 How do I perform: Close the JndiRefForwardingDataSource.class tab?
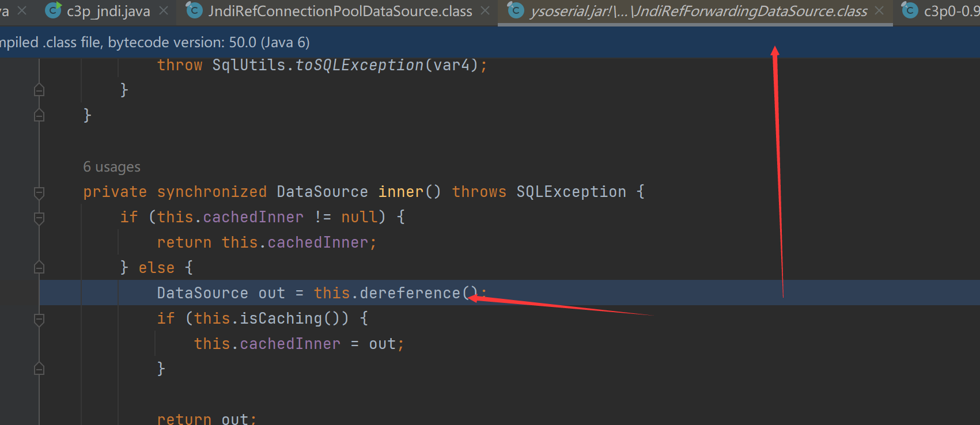pyautogui.click(x=879, y=11)
